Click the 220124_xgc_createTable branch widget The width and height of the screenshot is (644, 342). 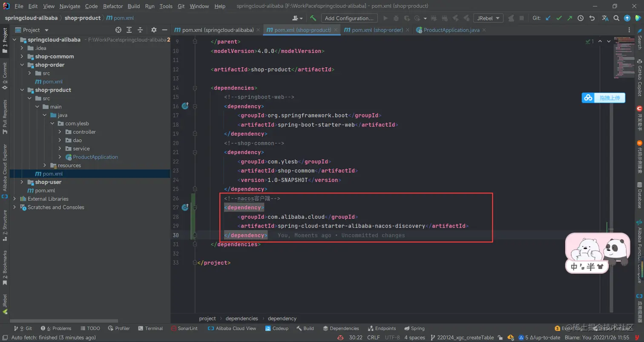pyautogui.click(x=462, y=338)
